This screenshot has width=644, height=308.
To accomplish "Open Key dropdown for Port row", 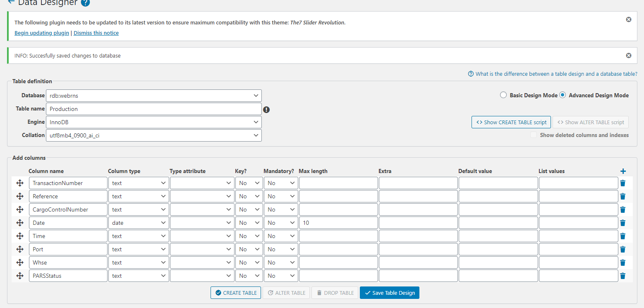I will (249, 249).
